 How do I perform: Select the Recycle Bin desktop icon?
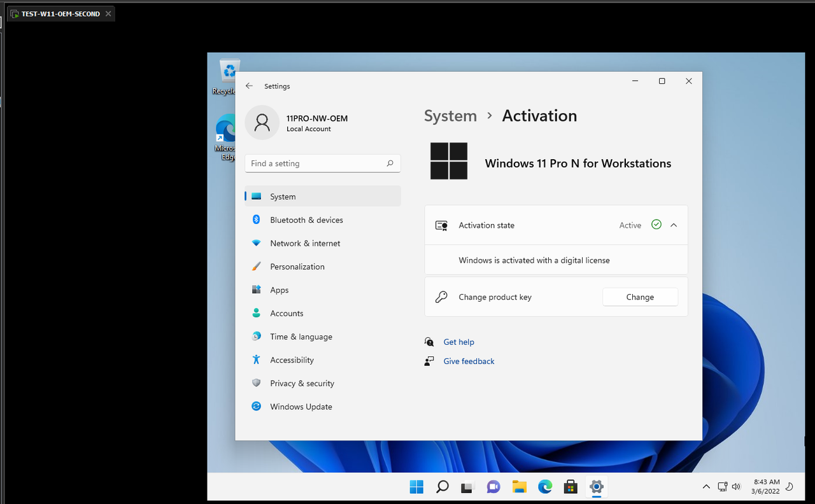223,77
